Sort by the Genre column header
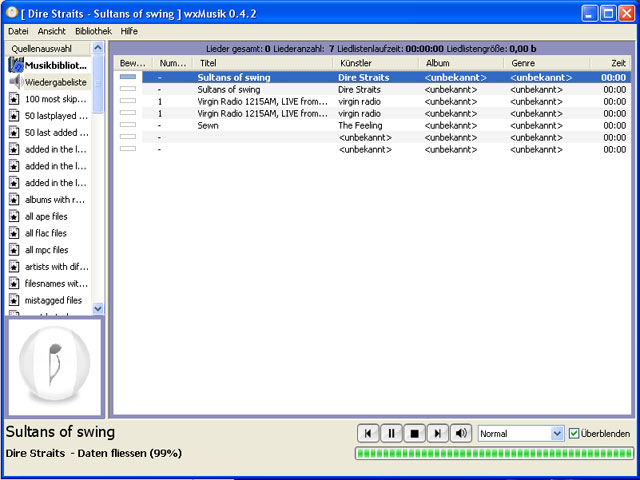This screenshot has height=480, width=640. tap(547, 63)
